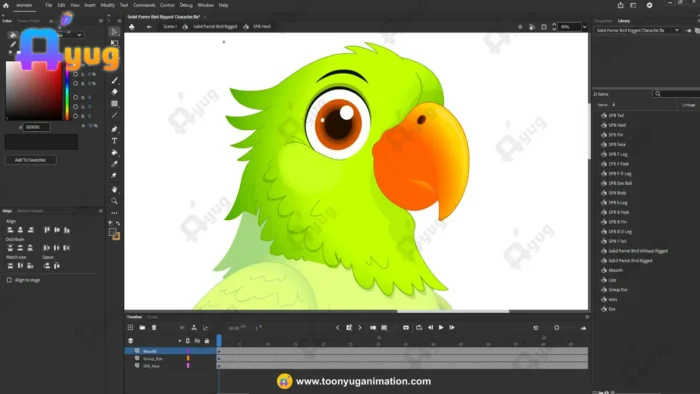
Task: Click Scene 1 in the edit bar
Action: [x=170, y=27]
